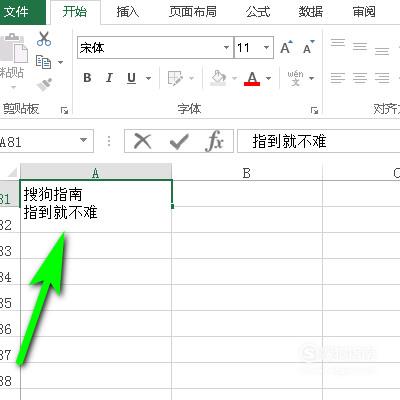Cancel the entry with X icon
Viewport: 400px width, 400px height.
pyautogui.click(x=143, y=141)
